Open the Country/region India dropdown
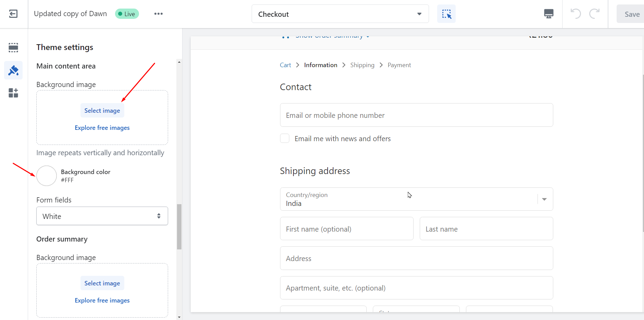 [x=416, y=199]
